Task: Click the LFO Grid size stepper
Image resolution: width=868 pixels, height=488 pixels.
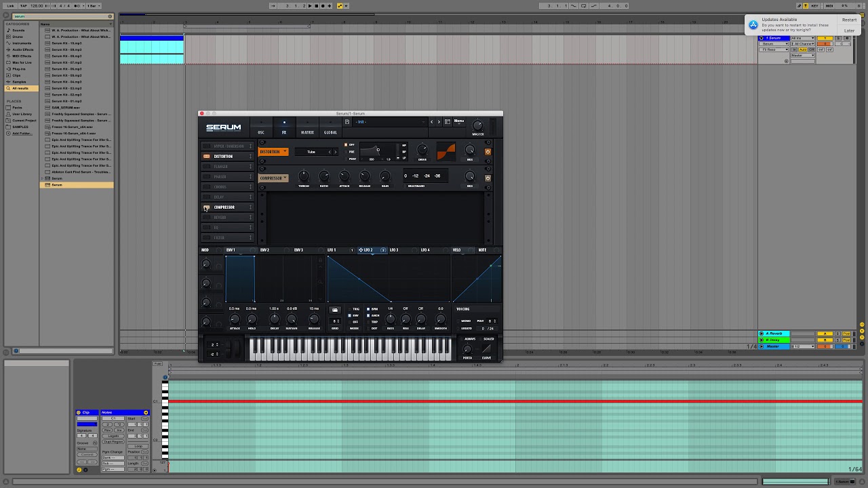Action: (336, 321)
